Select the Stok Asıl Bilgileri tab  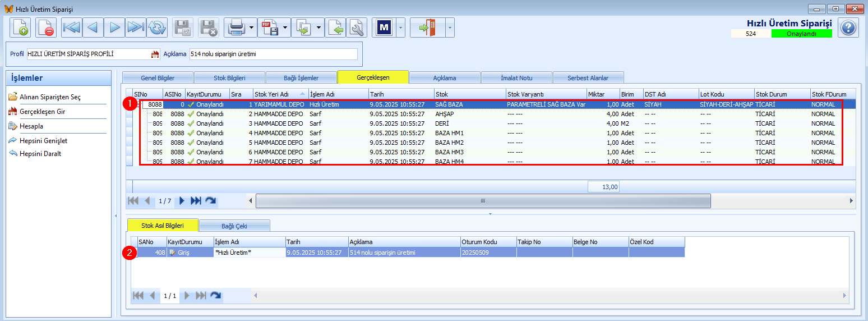click(x=163, y=225)
